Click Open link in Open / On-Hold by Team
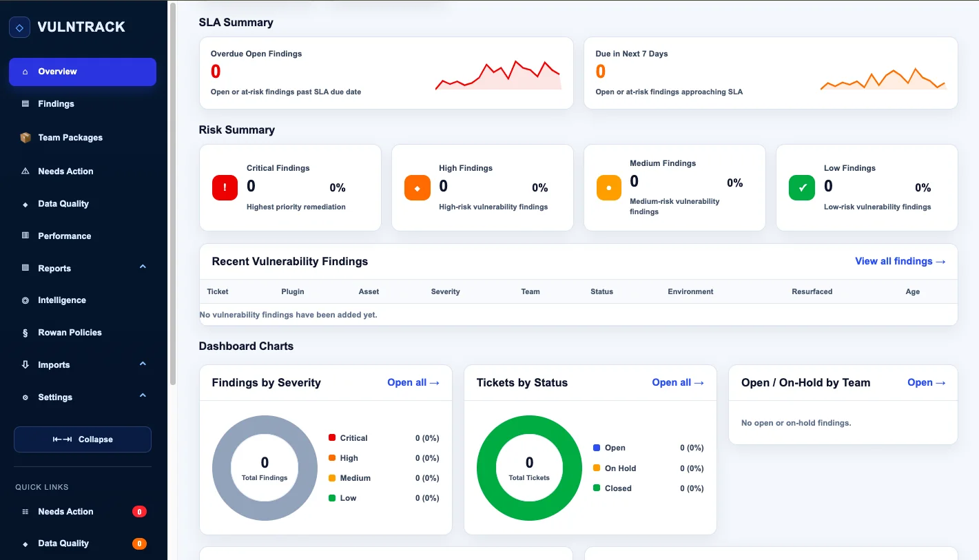The image size is (979, 560). pyautogui.click(x=927, y=382)
